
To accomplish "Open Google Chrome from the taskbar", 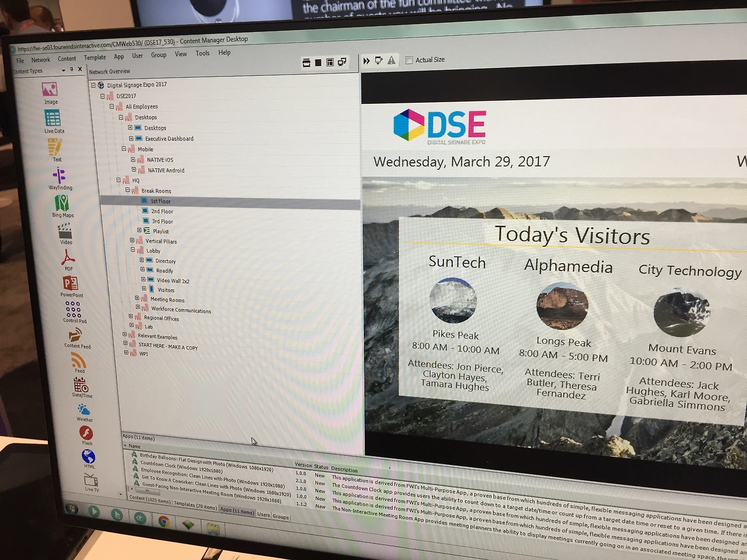I will [x=164, y=521].
